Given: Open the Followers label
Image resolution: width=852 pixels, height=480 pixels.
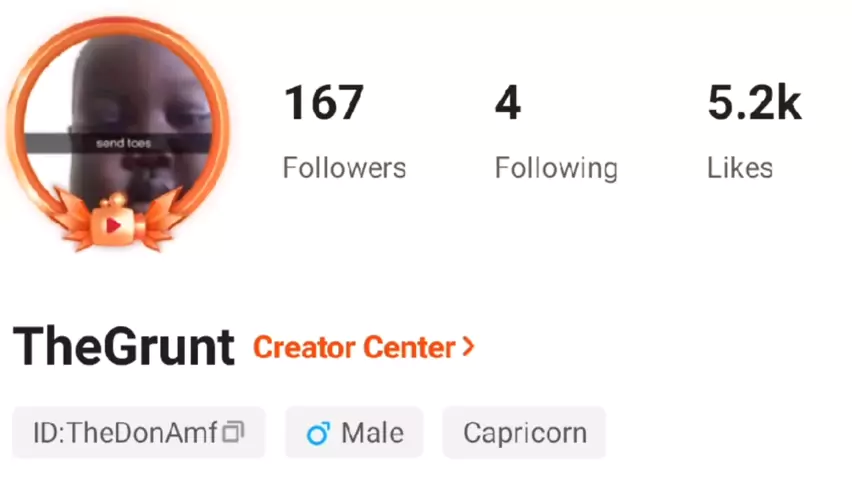Looking at the screenshot, I should pyautogui.click(x=344, y=167).
